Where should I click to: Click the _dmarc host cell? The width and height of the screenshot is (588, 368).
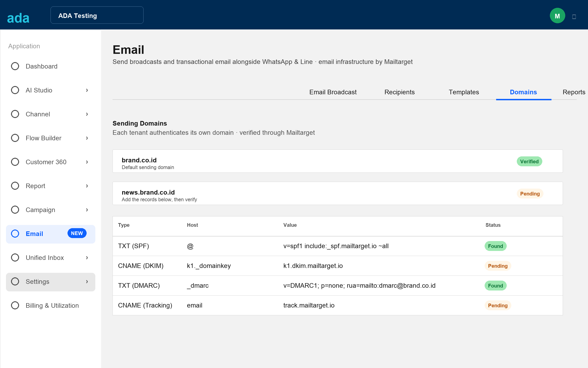click(x=198, y=285)
